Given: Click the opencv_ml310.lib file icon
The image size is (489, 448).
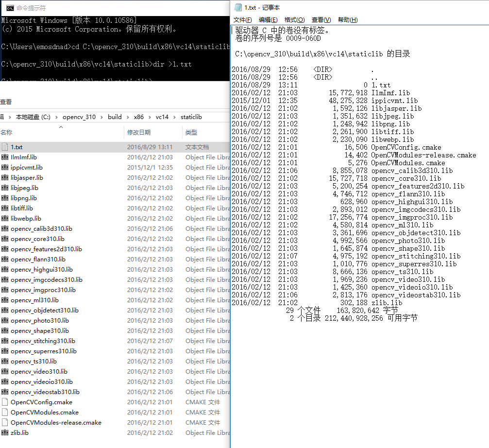Looking at the screenshot, I should click(5, 300).
